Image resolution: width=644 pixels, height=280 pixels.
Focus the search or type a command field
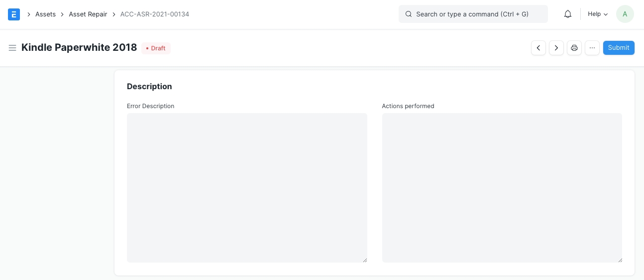(473, 14)
